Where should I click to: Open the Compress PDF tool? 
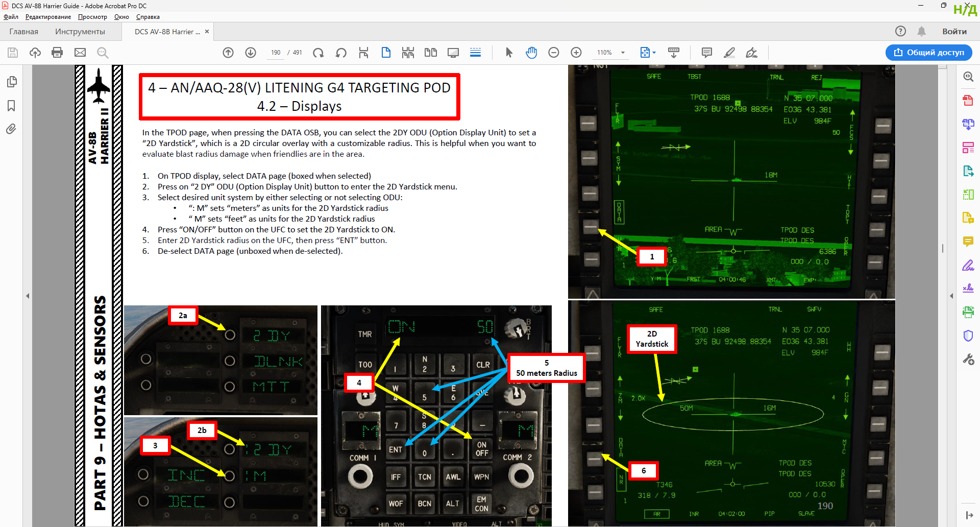[968, 195]
